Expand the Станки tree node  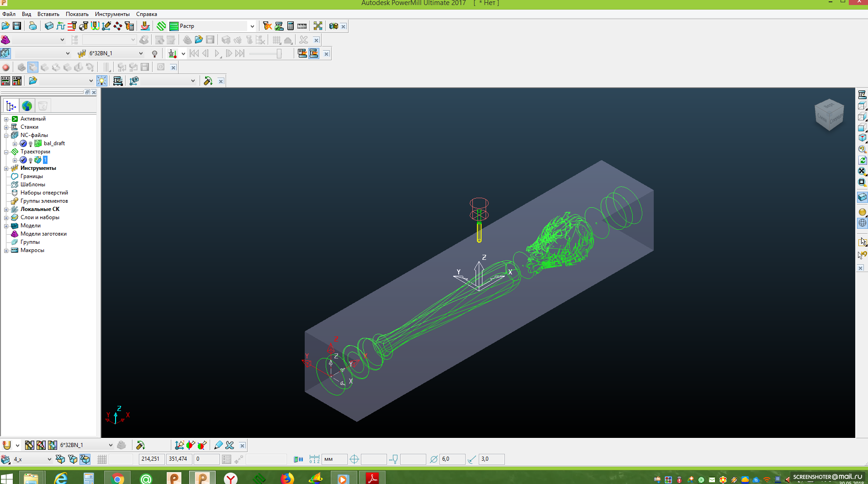6,127
